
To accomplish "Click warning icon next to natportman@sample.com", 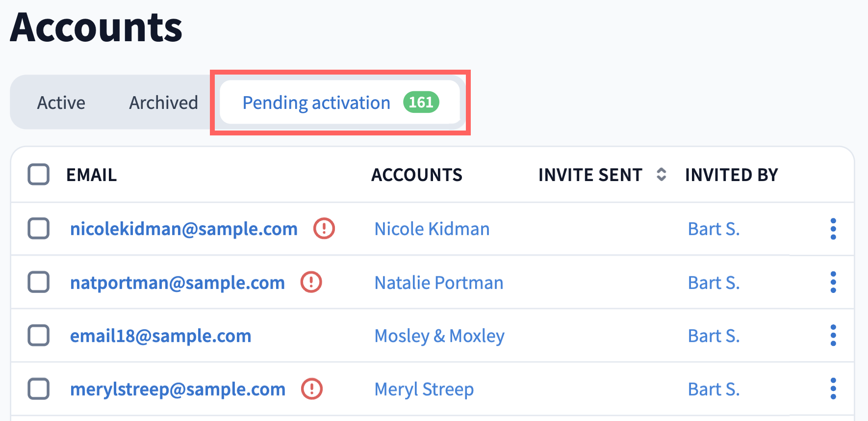I will [x=311, y=282].
